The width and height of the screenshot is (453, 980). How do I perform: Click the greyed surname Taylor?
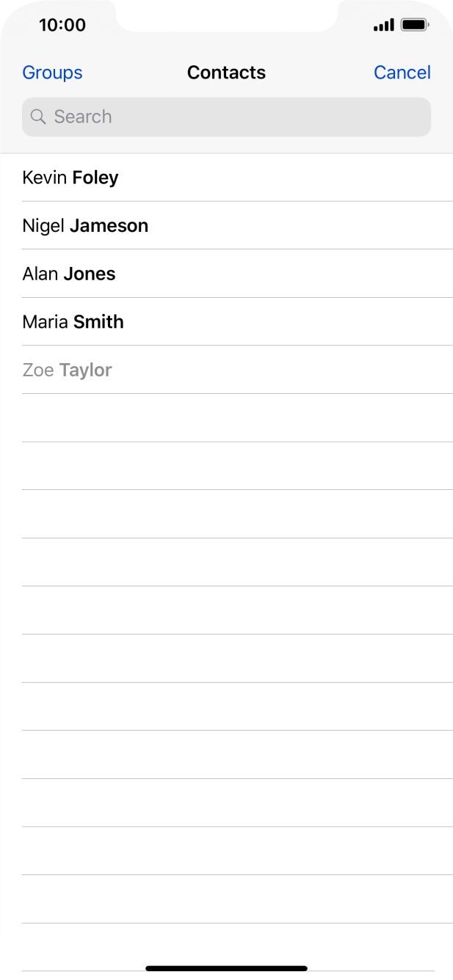[x=85, y=370]
